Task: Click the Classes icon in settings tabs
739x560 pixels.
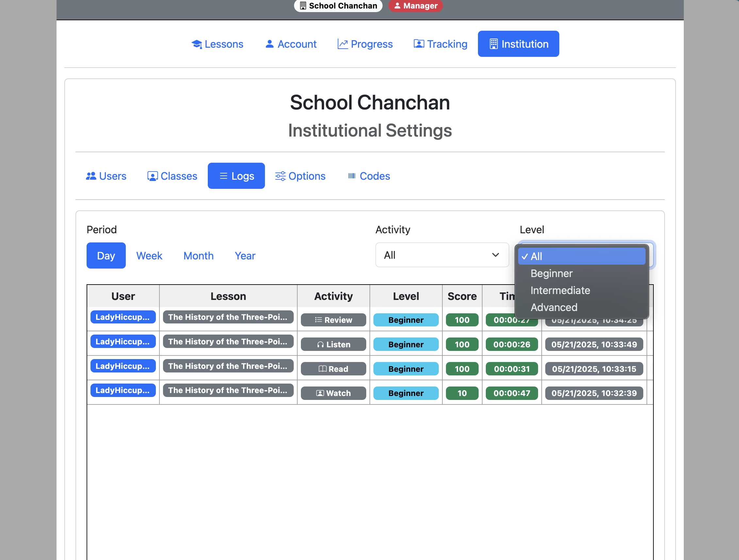Action: 153,176
